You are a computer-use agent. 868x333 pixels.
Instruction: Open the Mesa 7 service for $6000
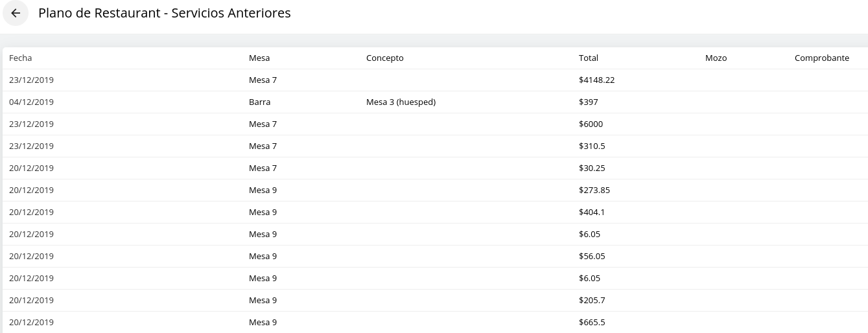coord(591,124)
